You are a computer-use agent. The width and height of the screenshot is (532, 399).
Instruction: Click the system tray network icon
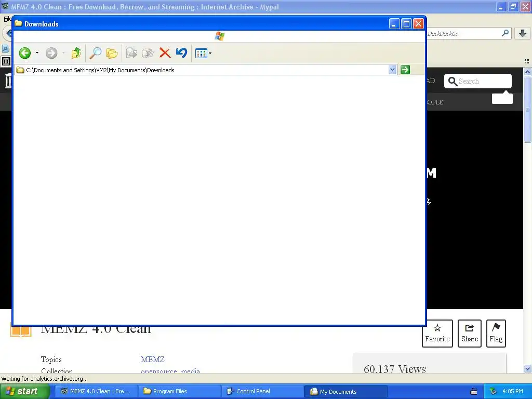click(x=493, y=391)
